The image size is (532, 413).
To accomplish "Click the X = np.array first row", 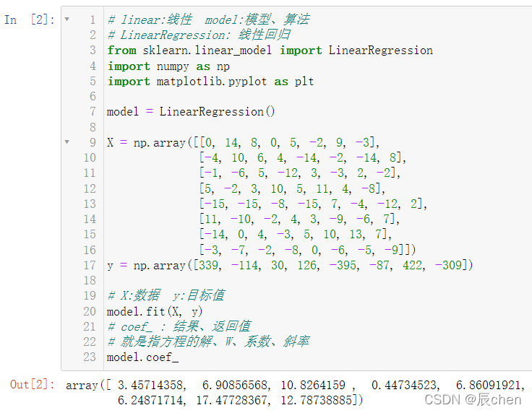I will 244,142.
